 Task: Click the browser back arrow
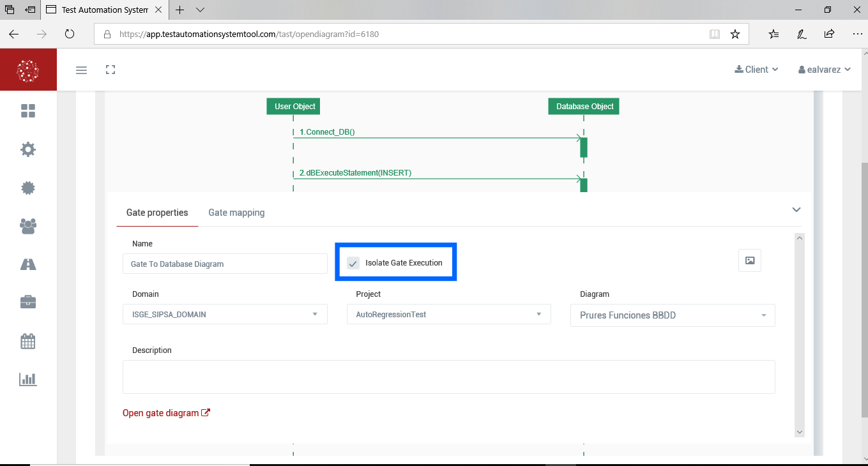click(14, 34)
